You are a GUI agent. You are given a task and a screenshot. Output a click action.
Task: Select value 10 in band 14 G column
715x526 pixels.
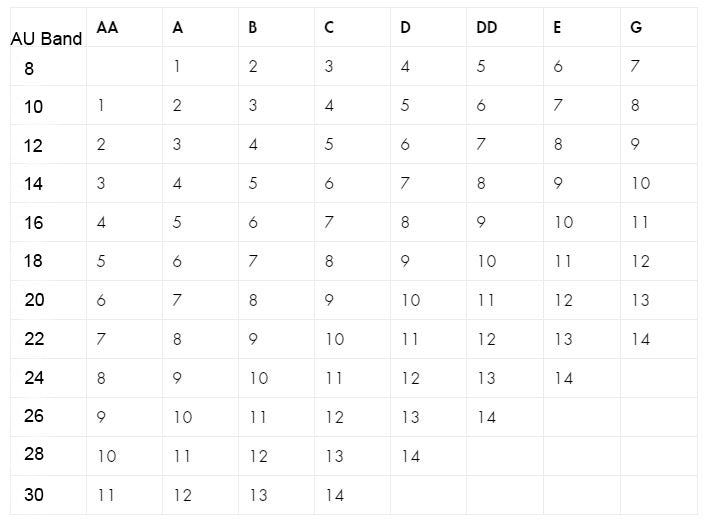[x=641, y=183]
